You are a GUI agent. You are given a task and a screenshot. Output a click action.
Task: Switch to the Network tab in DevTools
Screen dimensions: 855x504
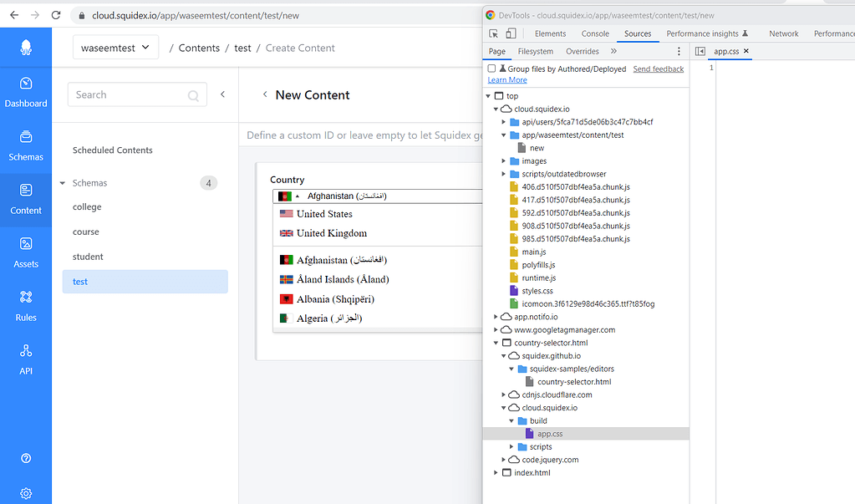[x=783, y=33]
